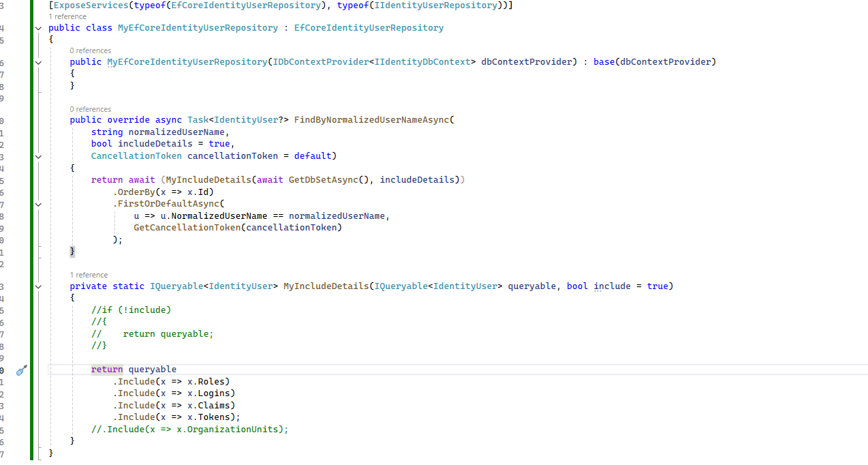The width and height of the screenshot is (868, 465).
Task: Collapse the FindByNormalizedUserNameAsync body block
Action: tap(38, 156)
